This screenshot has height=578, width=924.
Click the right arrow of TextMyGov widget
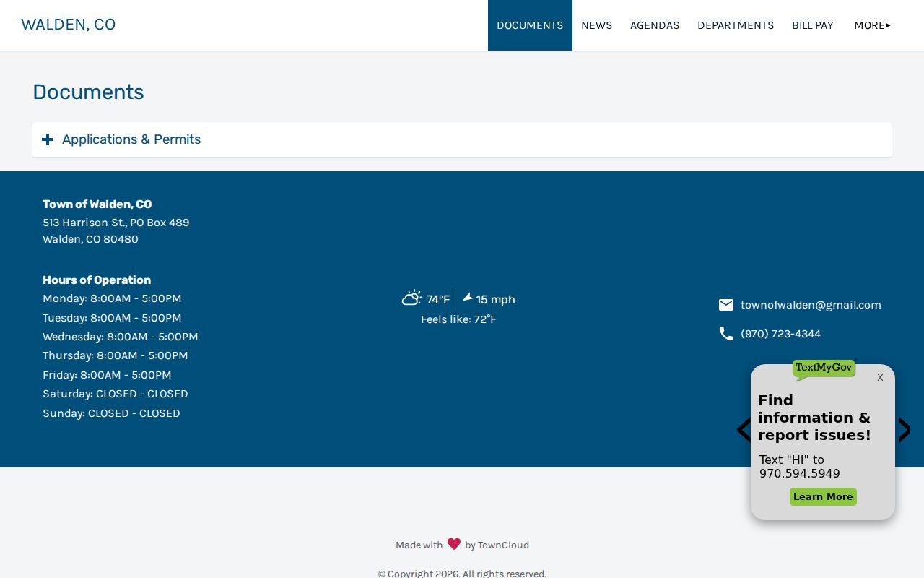(904, 431)
